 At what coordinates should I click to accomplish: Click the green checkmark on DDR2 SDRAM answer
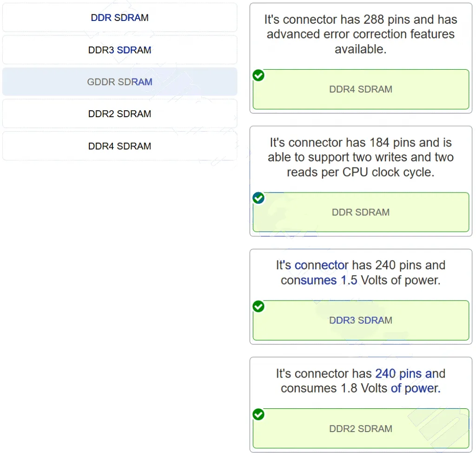click(258, 414)
